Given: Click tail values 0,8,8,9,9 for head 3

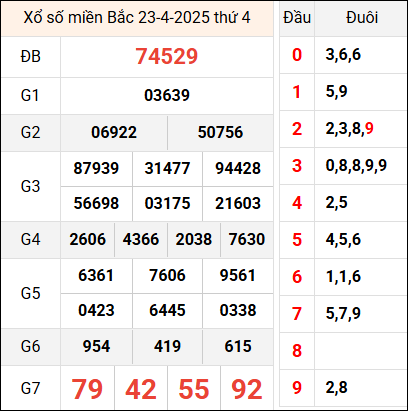Looking at the screenshot, I should pyautogui.click(x=356, y=166).
